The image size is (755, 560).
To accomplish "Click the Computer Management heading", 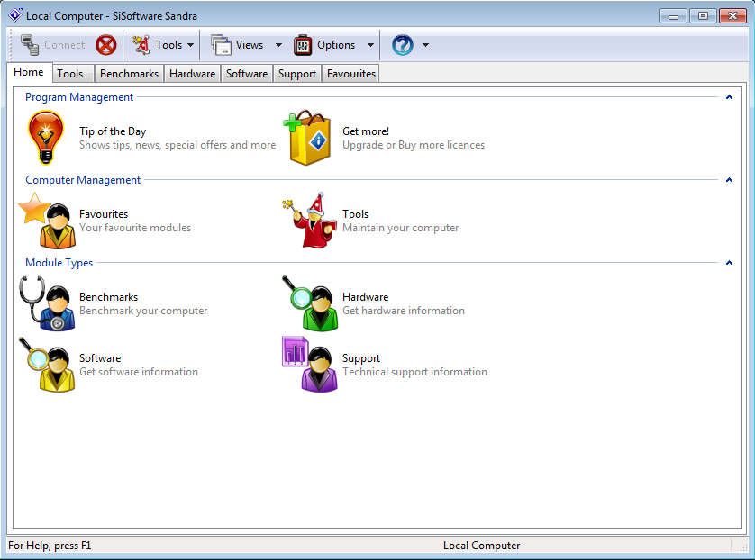I will (83, 180).
